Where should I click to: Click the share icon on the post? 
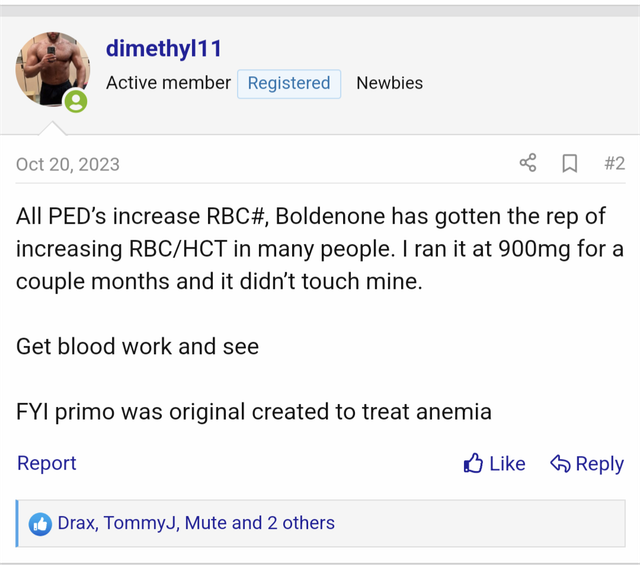pos(528,163)
